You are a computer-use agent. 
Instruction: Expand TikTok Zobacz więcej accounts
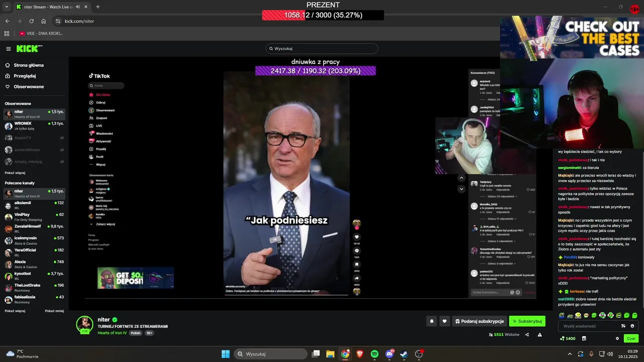click(102, 224)
